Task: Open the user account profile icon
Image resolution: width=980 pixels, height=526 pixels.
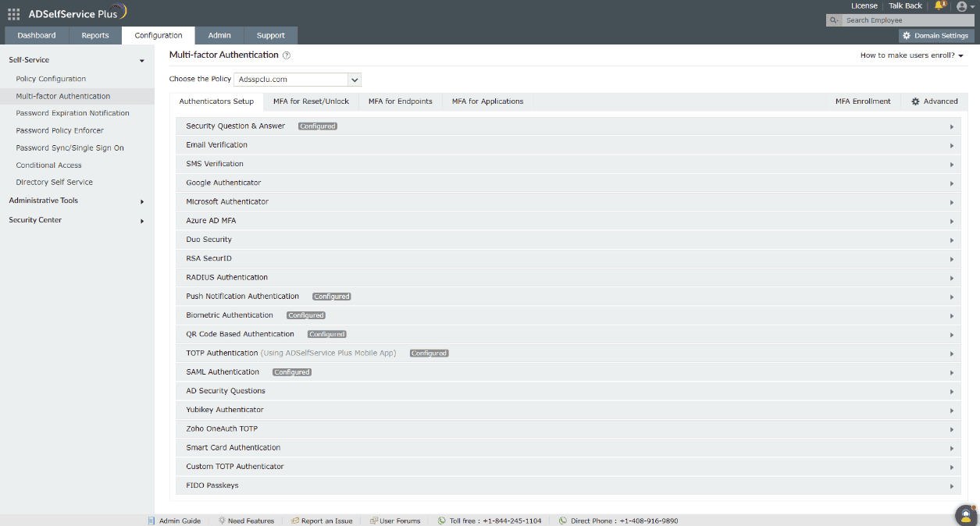Action: pyautogui.click(x=960, y=6)
